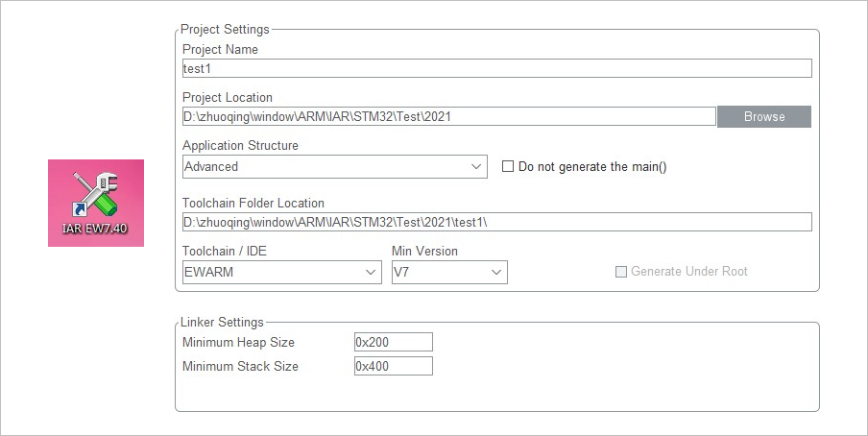This screenshot has height=436, width=868.
Task: Open the Min Version V7 dropdown
Action: (449, 272)
